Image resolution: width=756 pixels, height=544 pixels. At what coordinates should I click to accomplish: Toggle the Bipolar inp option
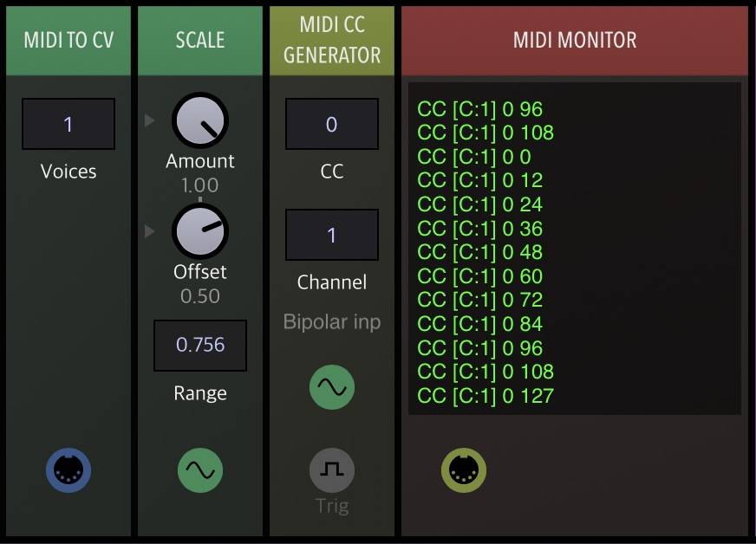click(x=332, y=322)
